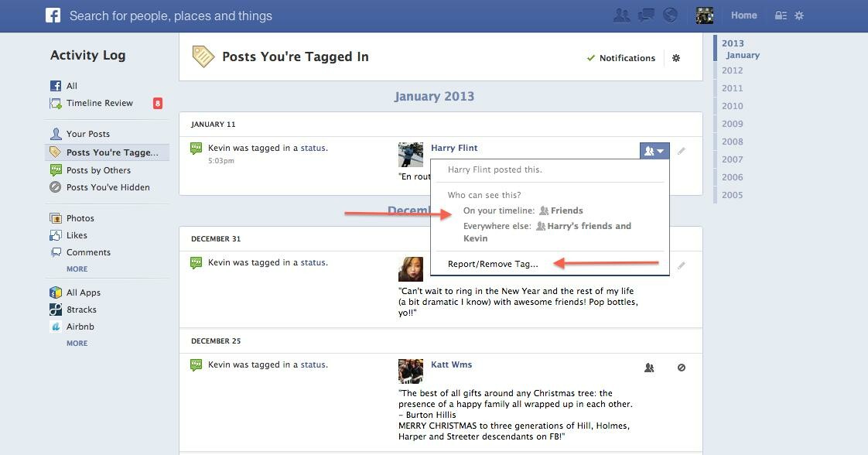Jump to 2009 in year timeline
868x455 pixels.
tap(732, 124)
